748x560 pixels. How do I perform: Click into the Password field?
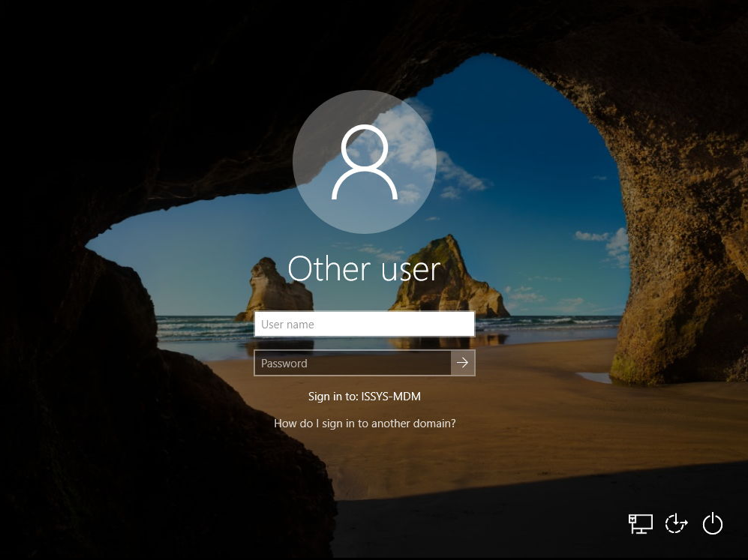click(x=353, y=363)
